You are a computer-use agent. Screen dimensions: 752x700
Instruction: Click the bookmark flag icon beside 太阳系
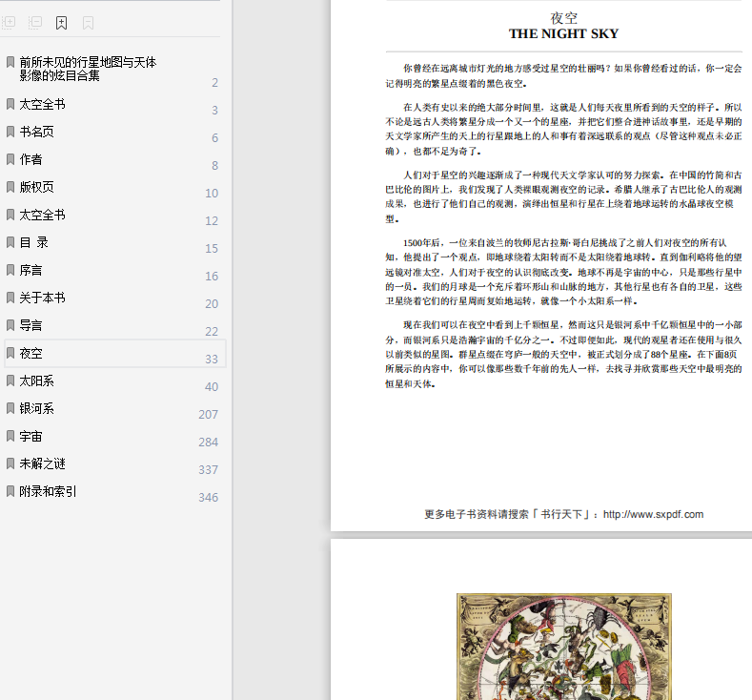pos(10,381)
